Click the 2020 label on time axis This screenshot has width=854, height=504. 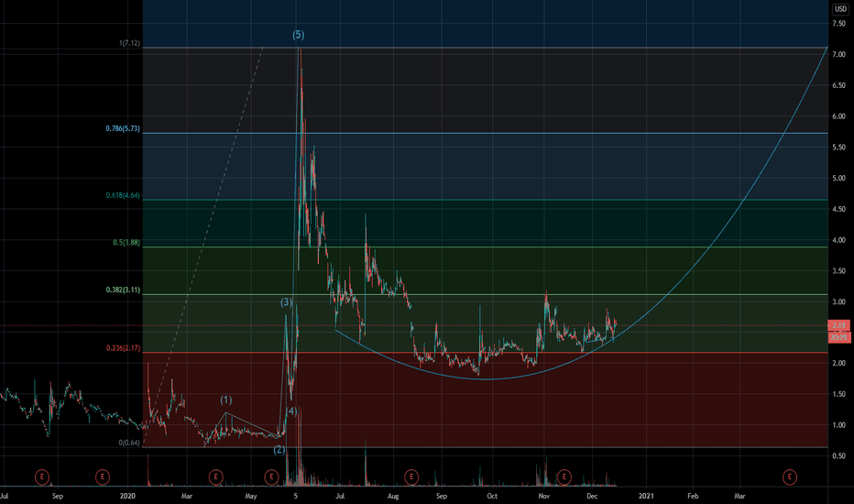126,497
